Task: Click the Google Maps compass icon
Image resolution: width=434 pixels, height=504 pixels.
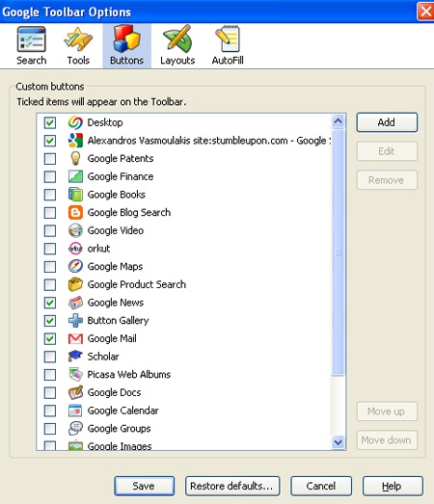Action: (x=75, y=267)
